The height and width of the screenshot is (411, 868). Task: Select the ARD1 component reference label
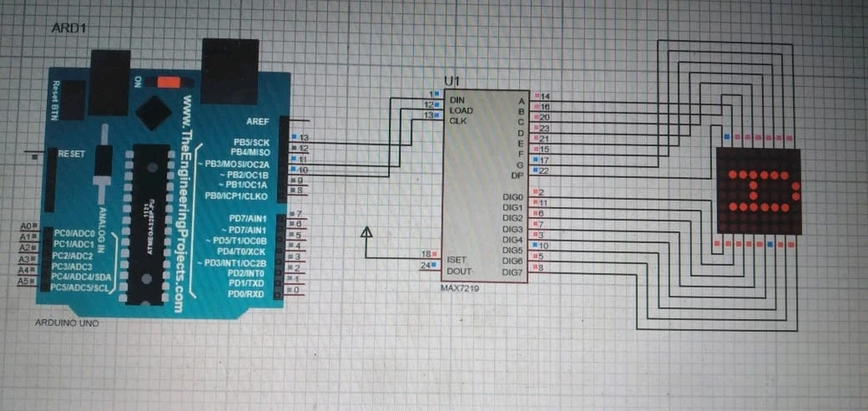pyautogui.click(x=69, y=29)
